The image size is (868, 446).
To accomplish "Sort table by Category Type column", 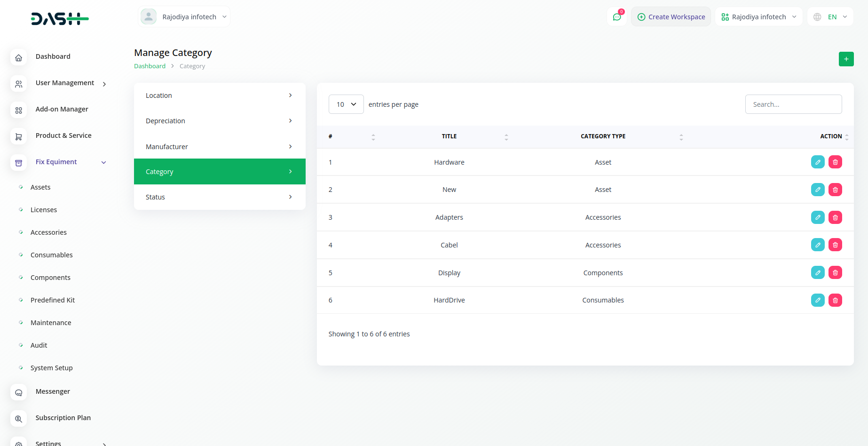I will pos(681,137).
